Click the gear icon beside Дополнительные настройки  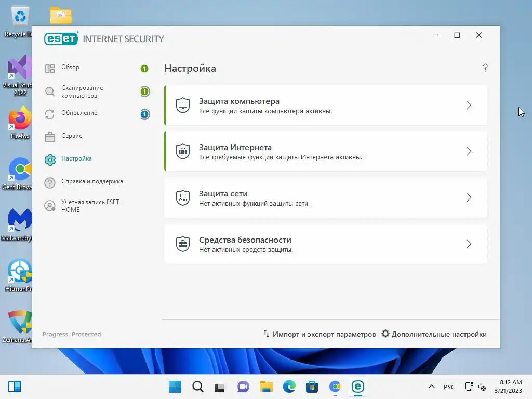coord(385,334)
